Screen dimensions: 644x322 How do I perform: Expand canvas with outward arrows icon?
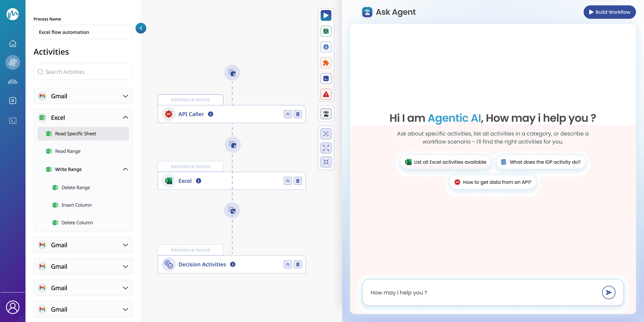coord(326,148)
